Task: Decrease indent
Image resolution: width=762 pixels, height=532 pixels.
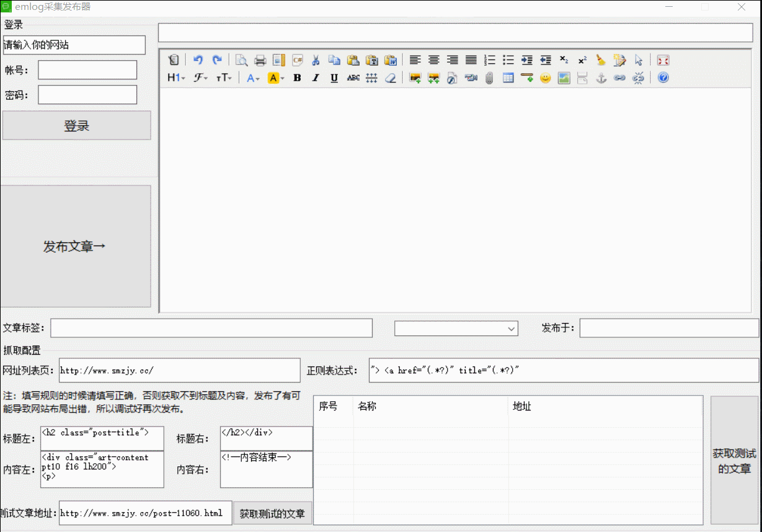Action: coord(546,60)
